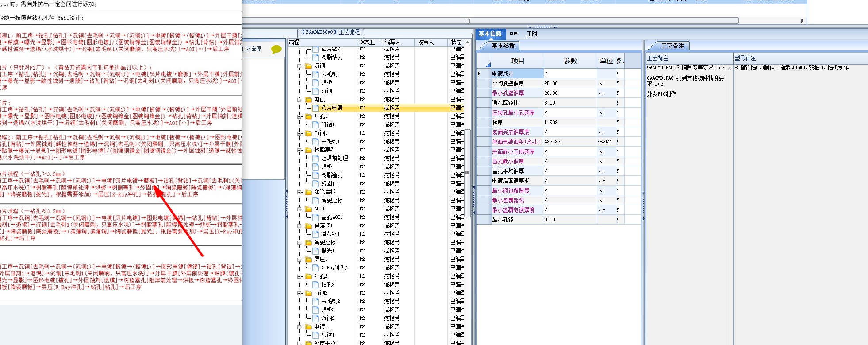
Task: Switch to the BOM tab
Action: click(x=514, y=34)
